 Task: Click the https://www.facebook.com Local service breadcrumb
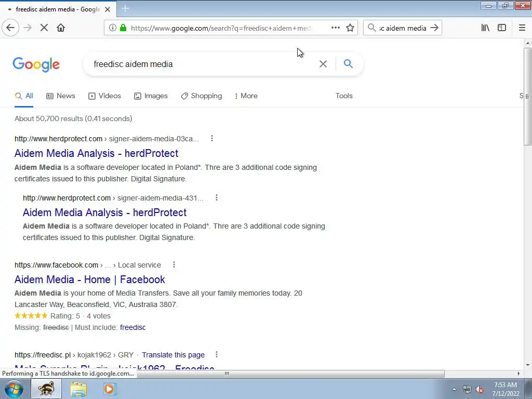pyautogui.click(x=87, y=265)
